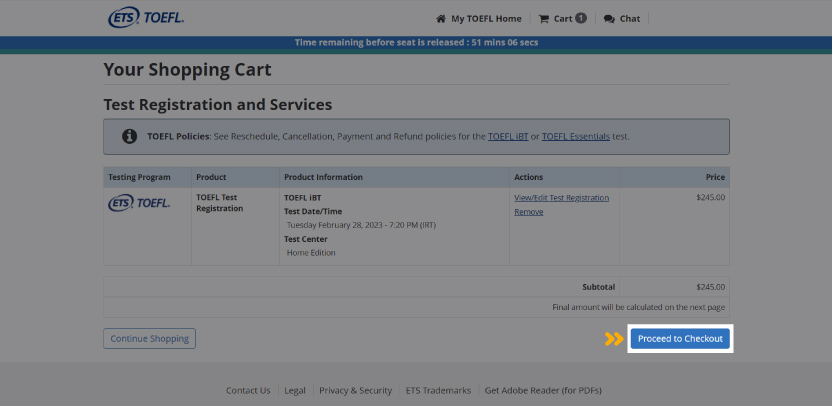
Task: Click the home icon beside My TOEFL Home
Action: pos(441,19)
